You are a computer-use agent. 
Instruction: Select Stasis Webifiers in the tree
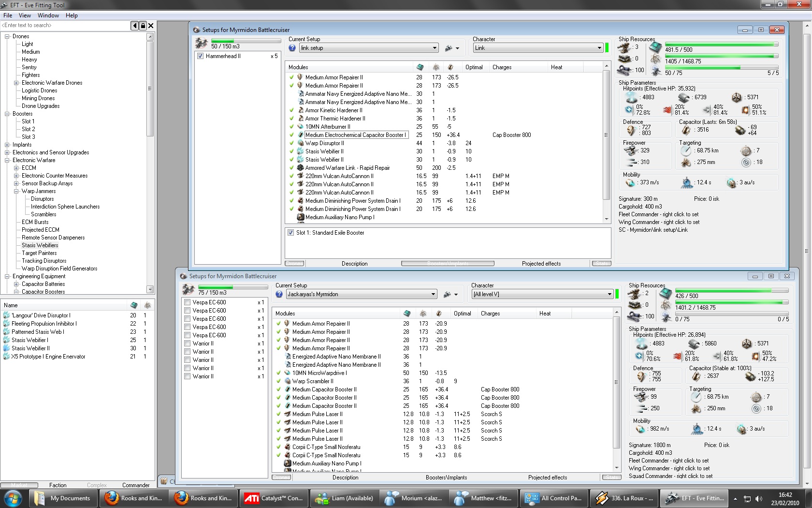[x=40, y=245]
